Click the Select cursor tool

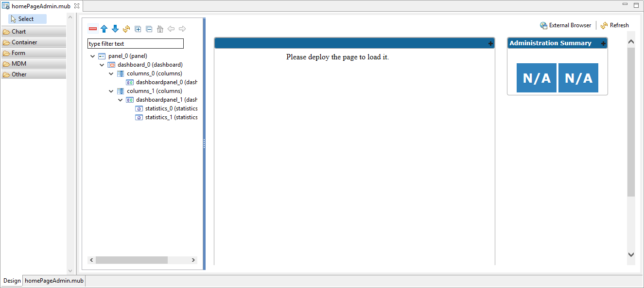(28, 19)
